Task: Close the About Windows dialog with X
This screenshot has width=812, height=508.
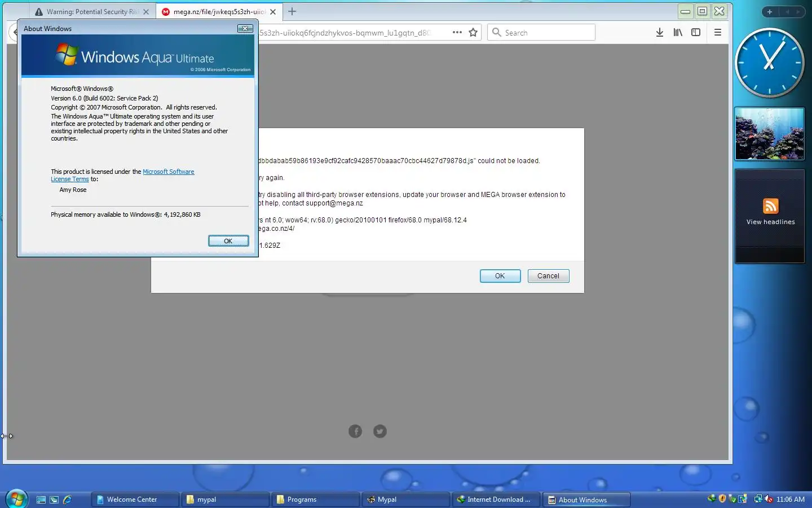Action: (245, 28)
